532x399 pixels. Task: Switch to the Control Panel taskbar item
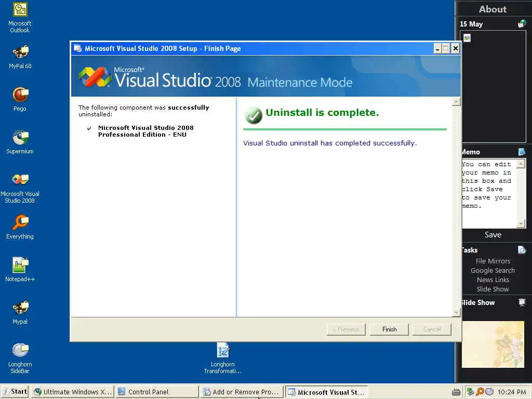tap(157, 392)
